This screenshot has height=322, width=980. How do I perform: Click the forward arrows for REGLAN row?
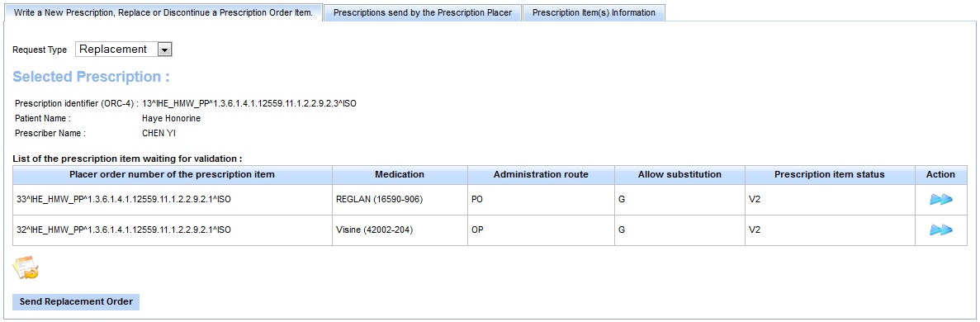940,200
